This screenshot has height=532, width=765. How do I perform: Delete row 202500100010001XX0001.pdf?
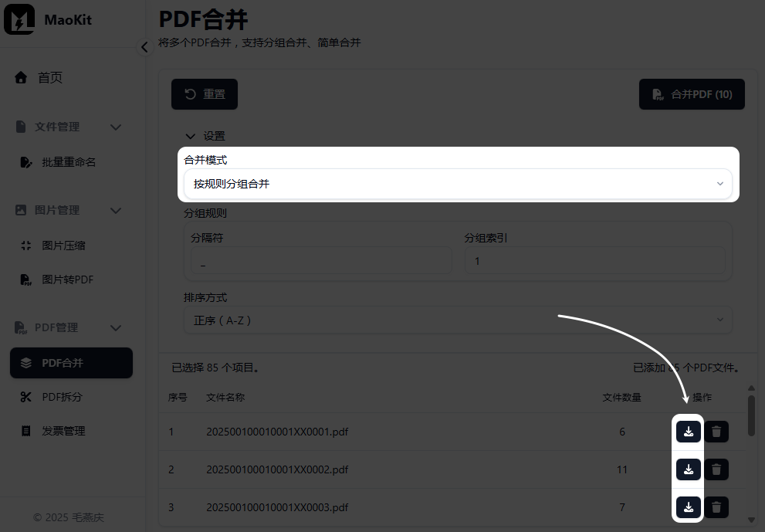716,432
